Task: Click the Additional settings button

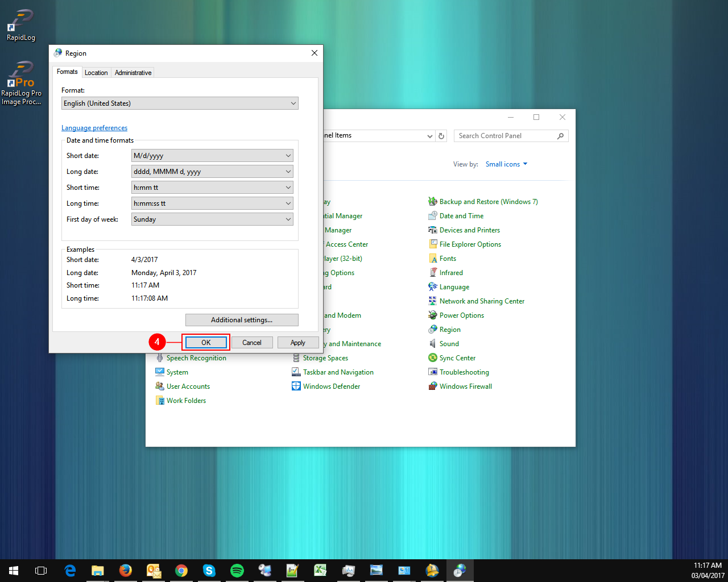Action: click(242, 320)
